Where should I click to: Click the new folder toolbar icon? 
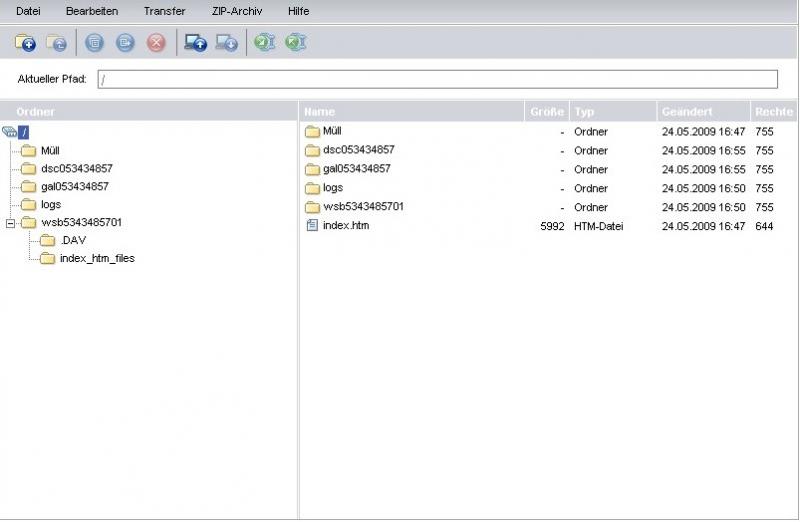coord(25,43)
